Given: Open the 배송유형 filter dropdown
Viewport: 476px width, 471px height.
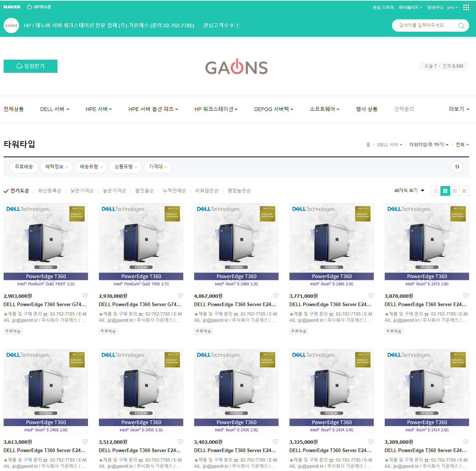Looking at the screenshot, I should point(91,167).
